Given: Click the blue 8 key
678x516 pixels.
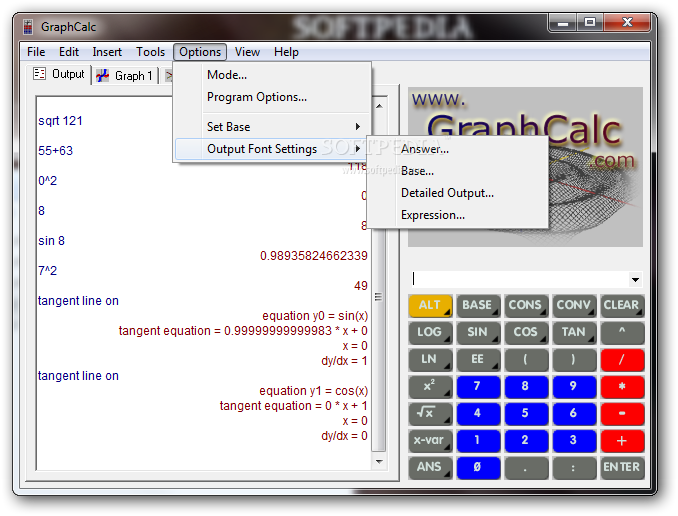Looking at the screenshot, I should pyautogui.click(x=526, y=386).
